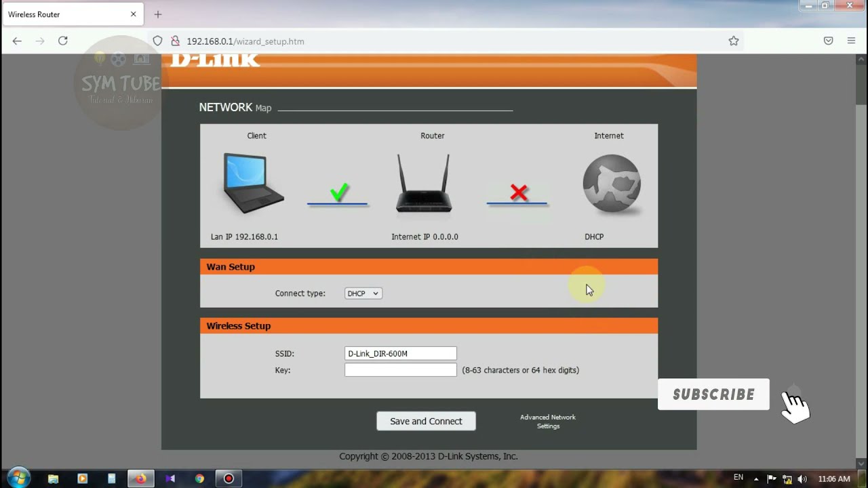Viewport: 868px width, 488px height.
Task: Open the Visual Studio taskbar icon
Action: [x=170, y=479]
